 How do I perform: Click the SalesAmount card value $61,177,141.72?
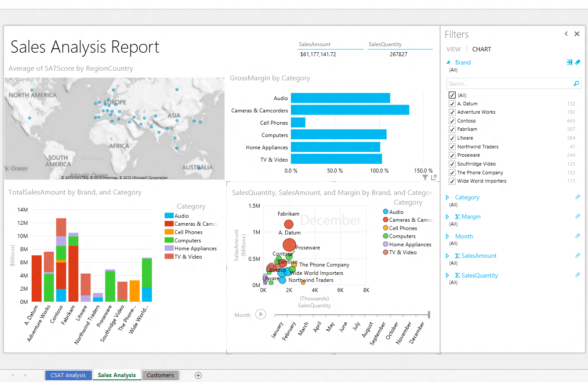pyautogui.click(x=318, y=54)
